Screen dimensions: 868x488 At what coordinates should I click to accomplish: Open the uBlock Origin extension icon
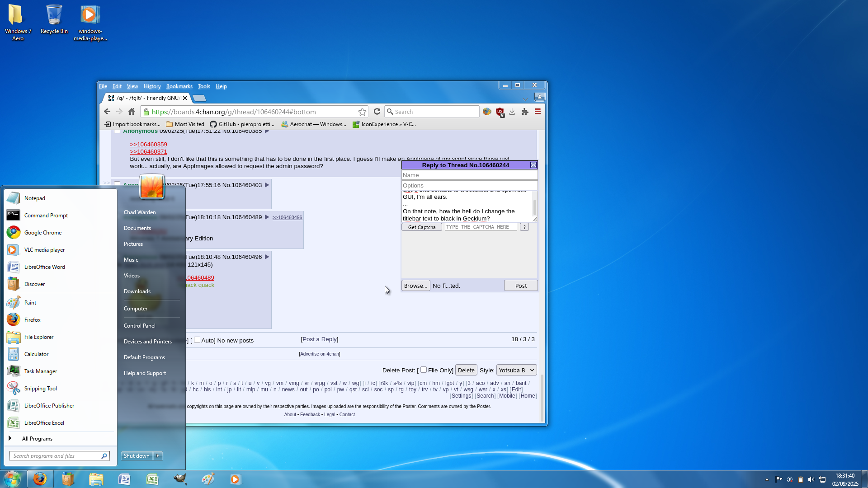click(500, 112)
